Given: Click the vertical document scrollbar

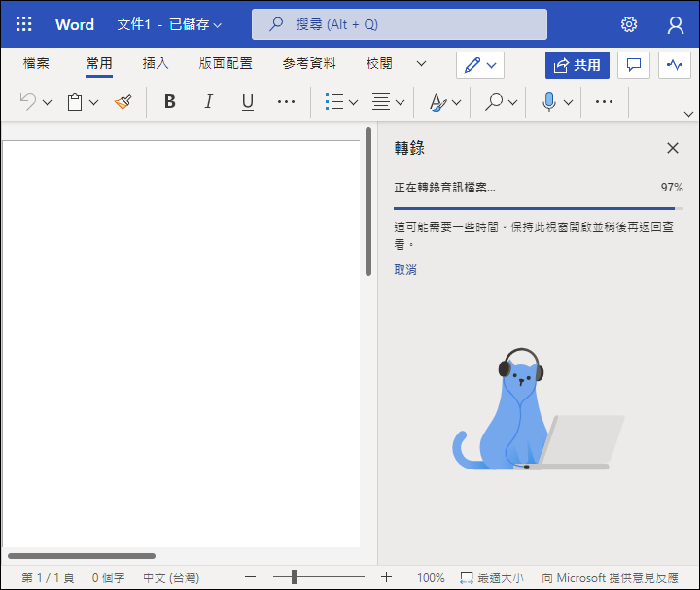Looking at the screenshot, I should coord(368,202).
